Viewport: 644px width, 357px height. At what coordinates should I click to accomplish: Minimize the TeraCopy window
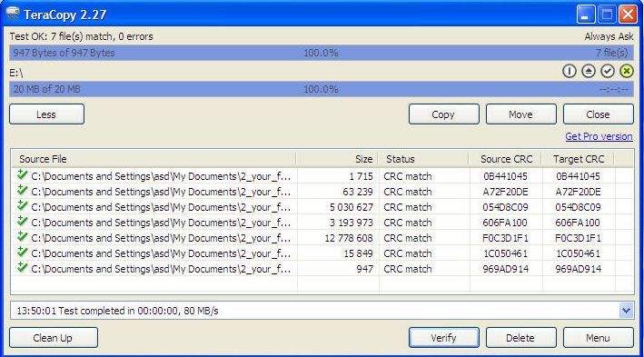tap(586, 15)
